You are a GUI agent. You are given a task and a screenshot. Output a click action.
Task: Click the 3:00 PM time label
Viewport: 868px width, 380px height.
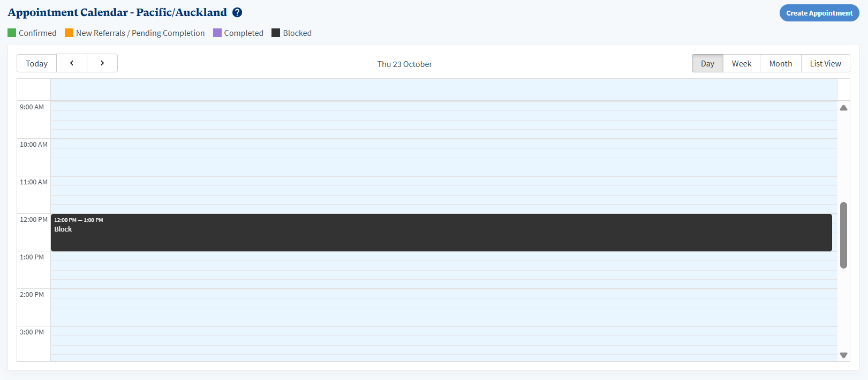click(32, 332)
